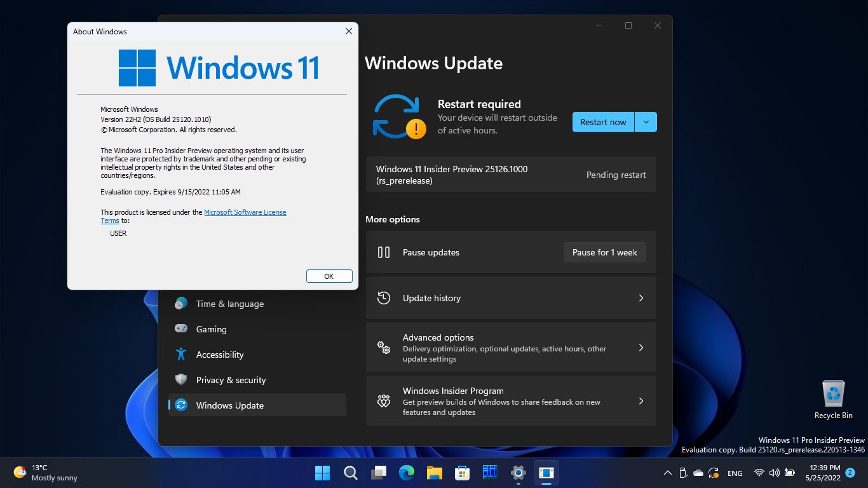Click OK in About Windows dialog
The width and height of the screenshot is (868, 488).
tap(329, 276)
